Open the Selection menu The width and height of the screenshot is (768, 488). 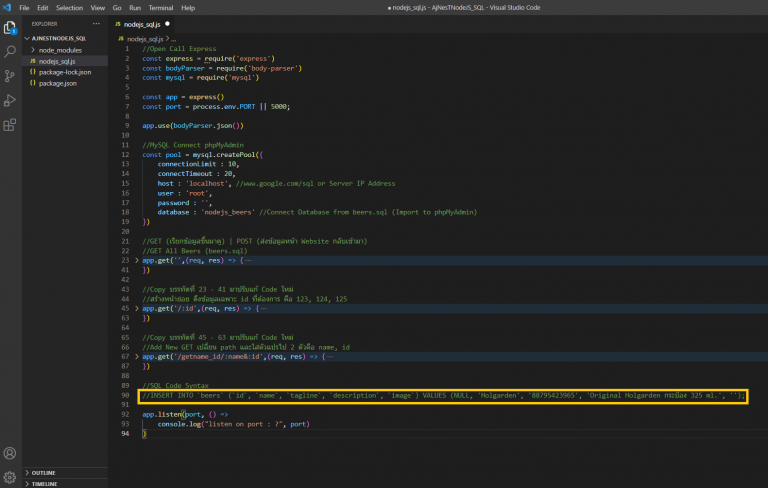point(69,7)
